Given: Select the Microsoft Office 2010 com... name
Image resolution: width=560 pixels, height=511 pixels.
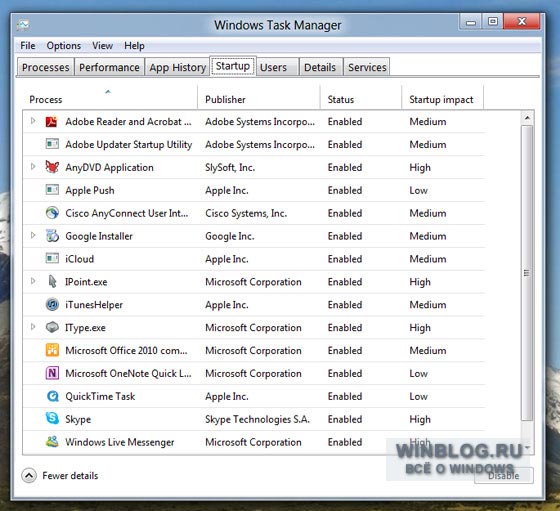Looking at the screenshot, I should pyautogui.click(x=126, y=351).
